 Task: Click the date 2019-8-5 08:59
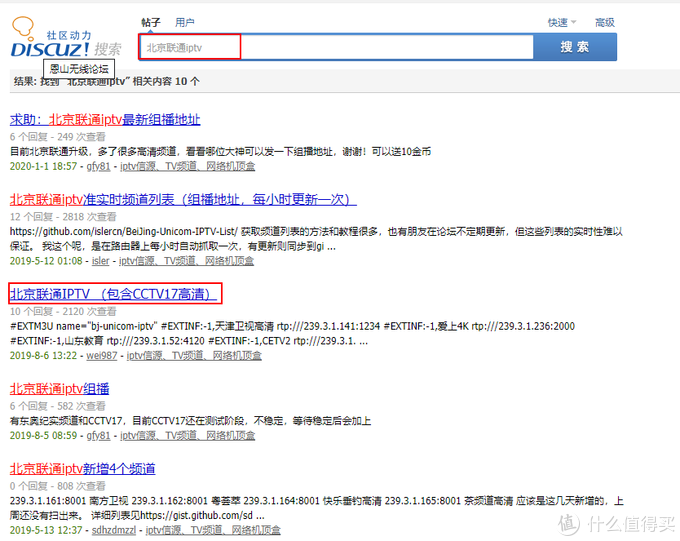(x=43, y=435)
